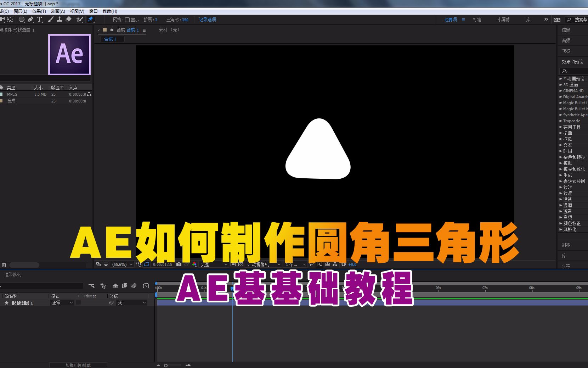Toggle Motion Blur for layers
The height and width of the screenshot is (368, 588).
point(134,286)
